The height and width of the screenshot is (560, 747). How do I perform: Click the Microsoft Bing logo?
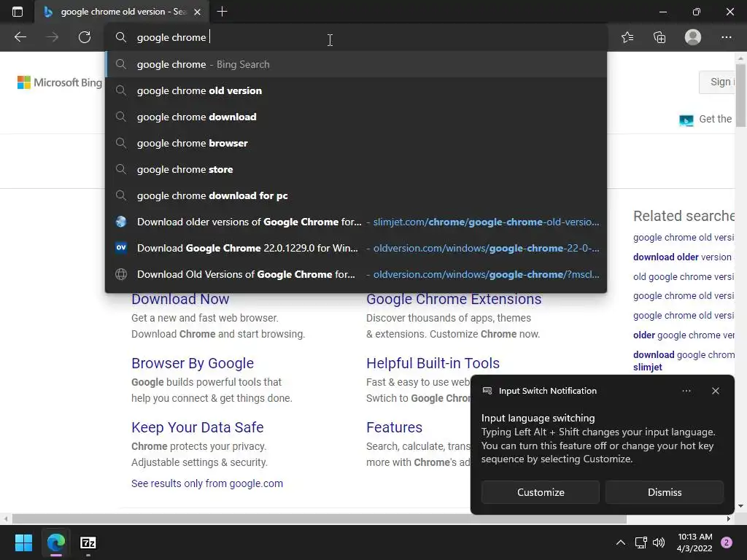coord(60,82)
